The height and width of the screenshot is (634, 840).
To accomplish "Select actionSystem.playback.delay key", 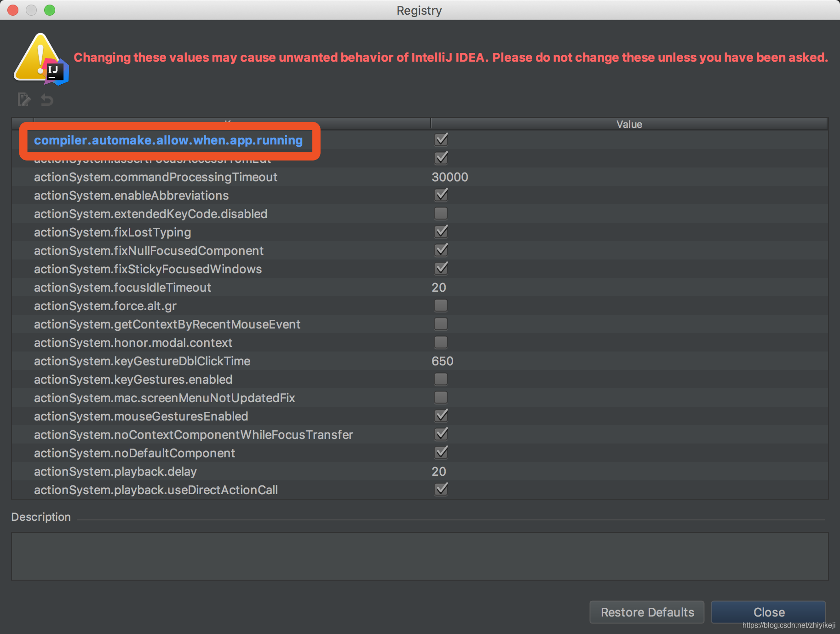I will 115,472.
